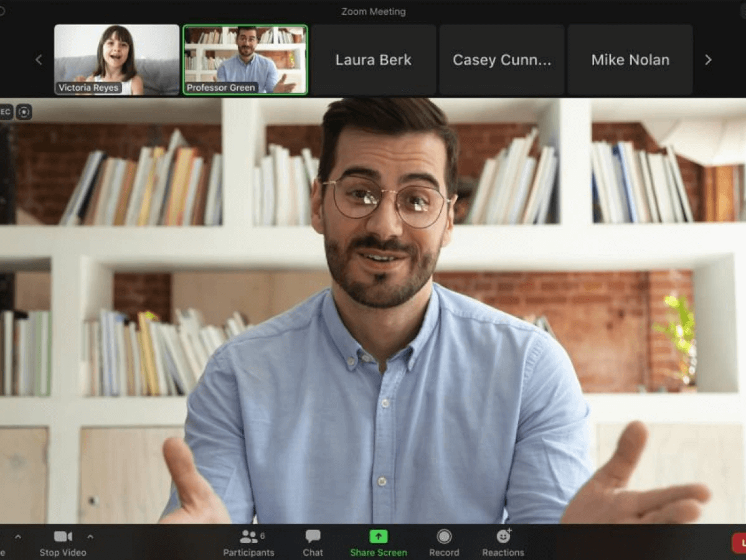Open the Participants panel icon
Image resolution: width=746 pixels, height=560 pixels.
248,536
